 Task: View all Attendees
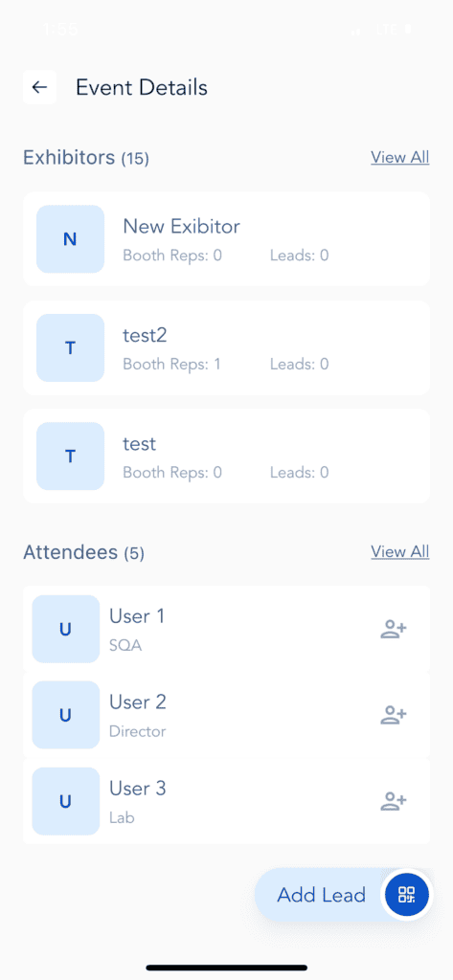click(399, 552)
